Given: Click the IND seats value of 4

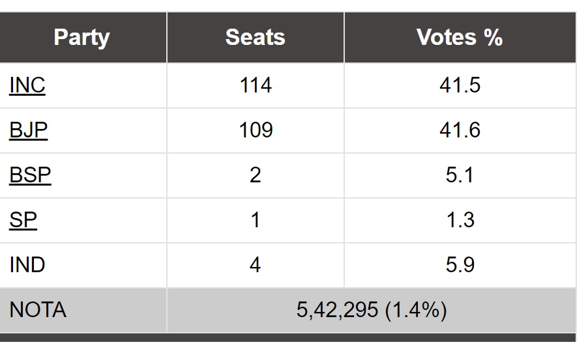Looking at the screenshot, I should pos(255,265).
